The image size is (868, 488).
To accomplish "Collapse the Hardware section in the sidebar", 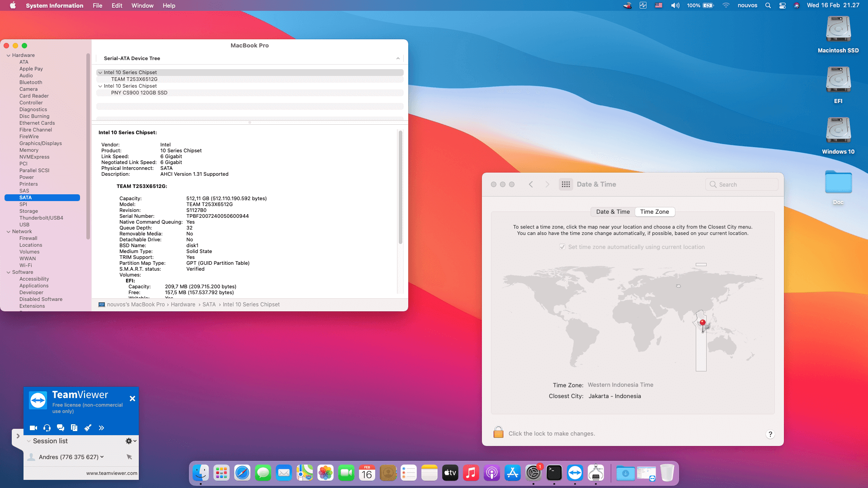I will 8,55.
